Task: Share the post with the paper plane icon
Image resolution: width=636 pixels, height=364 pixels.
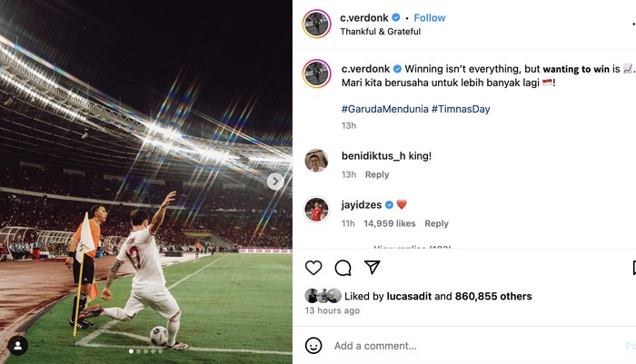Action: [x=372, y=268]
